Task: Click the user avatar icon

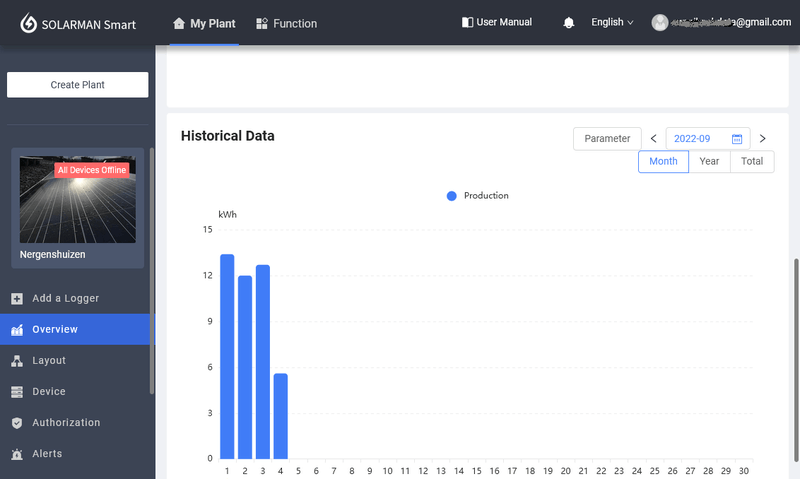Action: [660, 22]
